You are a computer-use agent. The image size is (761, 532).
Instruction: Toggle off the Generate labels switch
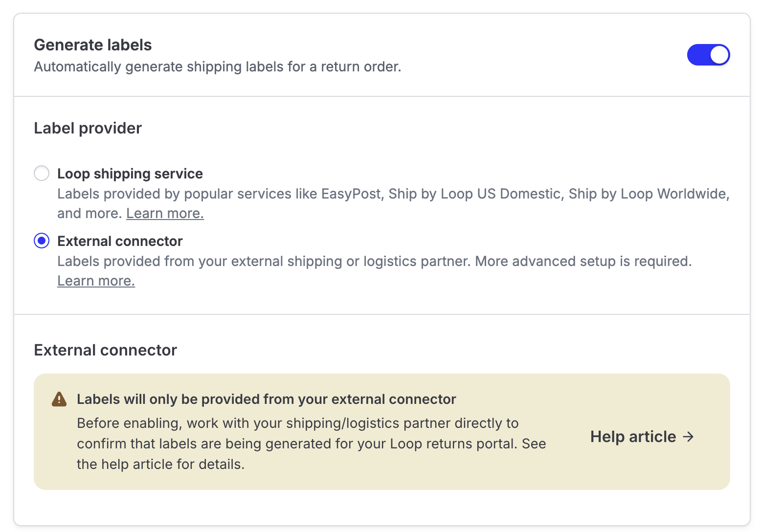click(708, 55)
